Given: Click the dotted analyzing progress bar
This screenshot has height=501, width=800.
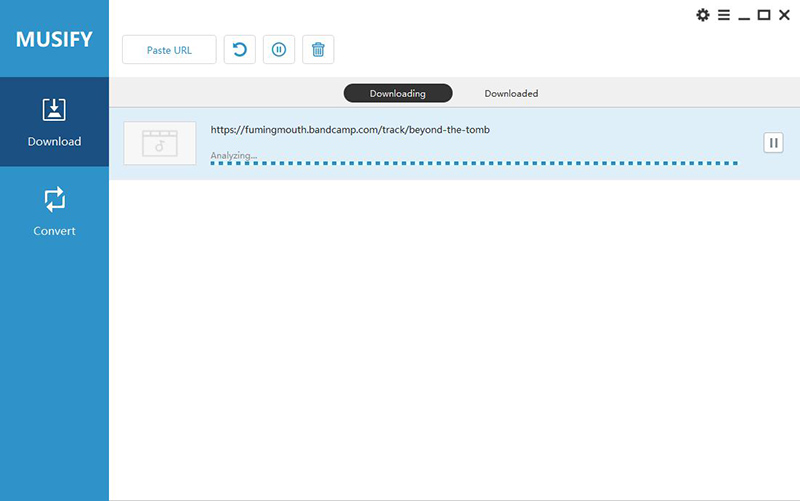Looking at the screenshot, I should 474,163.
